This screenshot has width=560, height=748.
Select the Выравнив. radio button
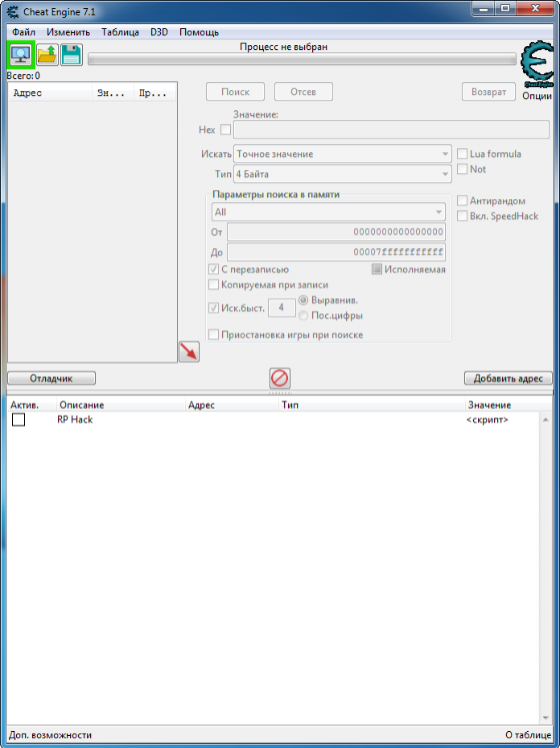[303, 300]
